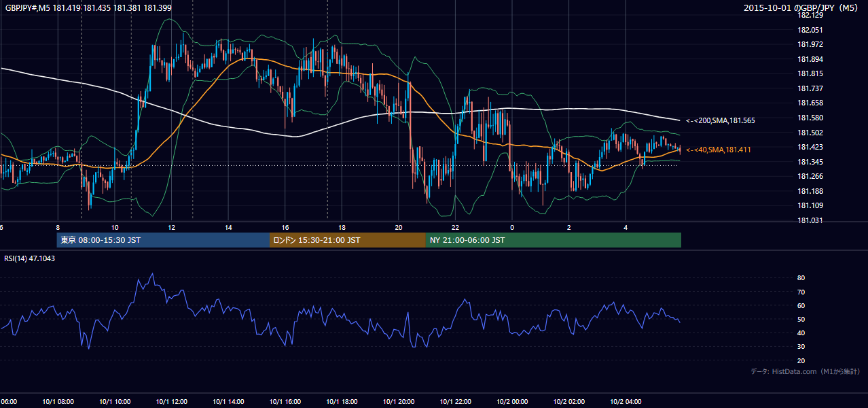Click the 10/2 02:00 time axis label

(569, 402)
